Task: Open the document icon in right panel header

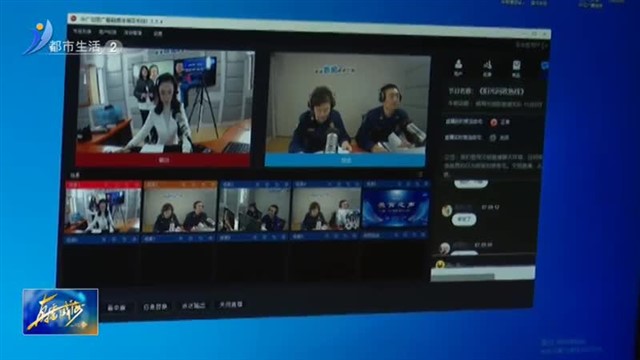Action: (517, 69)
